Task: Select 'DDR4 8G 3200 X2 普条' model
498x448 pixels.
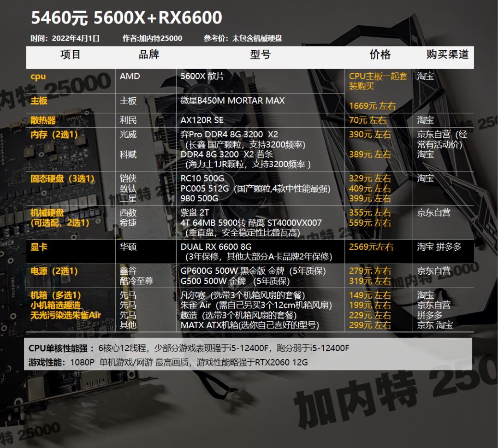Action: coord(227,154)
